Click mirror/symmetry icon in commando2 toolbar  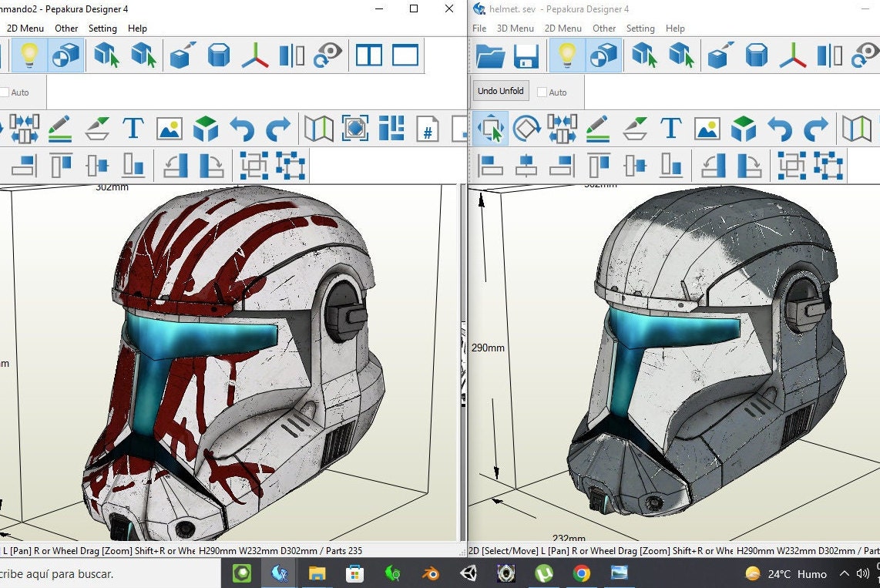pyautogui.click(x=292, y=55)
